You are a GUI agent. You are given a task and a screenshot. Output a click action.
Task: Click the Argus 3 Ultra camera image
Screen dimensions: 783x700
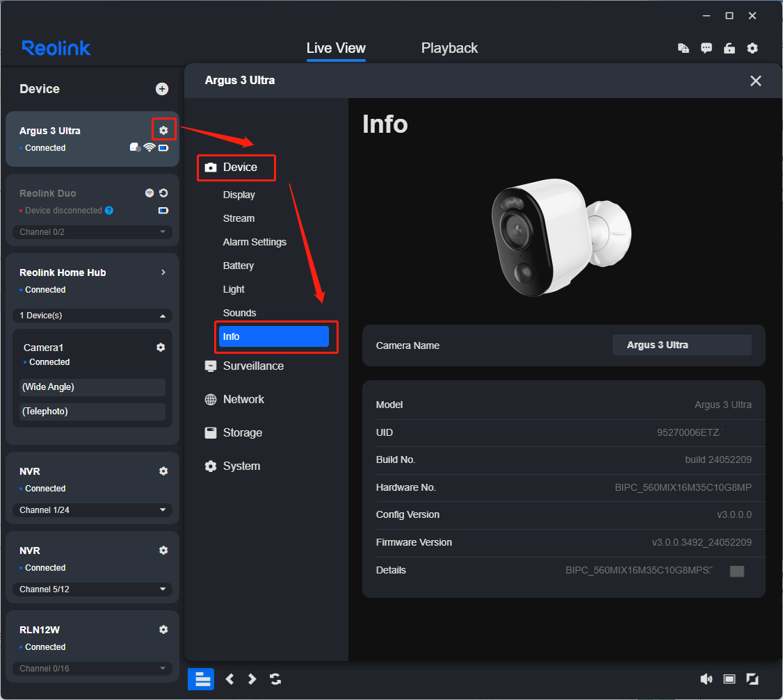[x=562, y=237]
